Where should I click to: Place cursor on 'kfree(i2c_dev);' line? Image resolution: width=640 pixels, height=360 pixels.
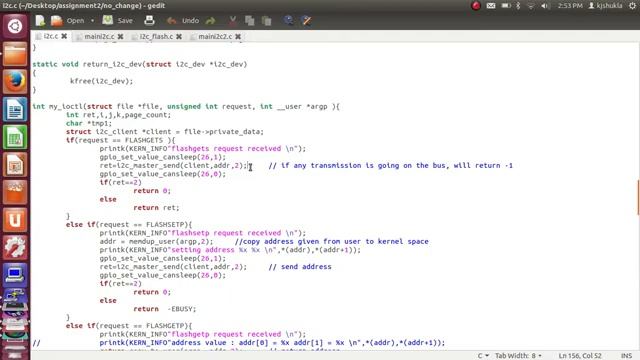(102, 81)
